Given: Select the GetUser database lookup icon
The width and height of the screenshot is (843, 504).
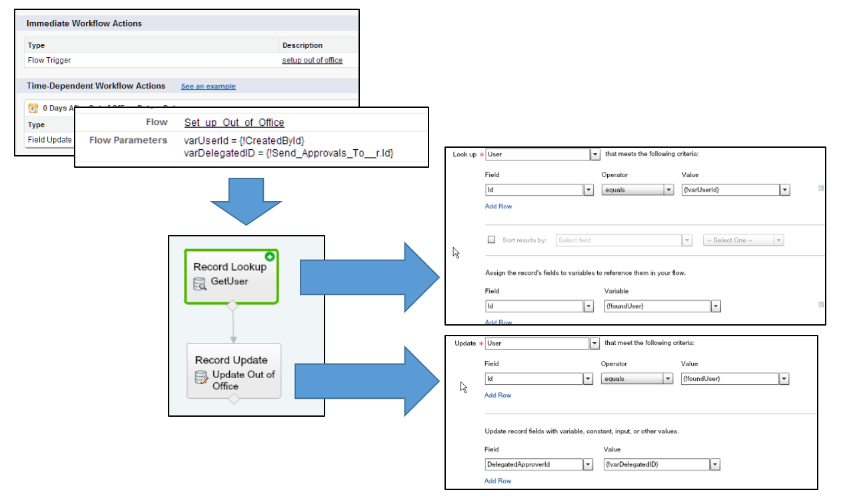Looking at the screenshot, I should click(200, 284).
